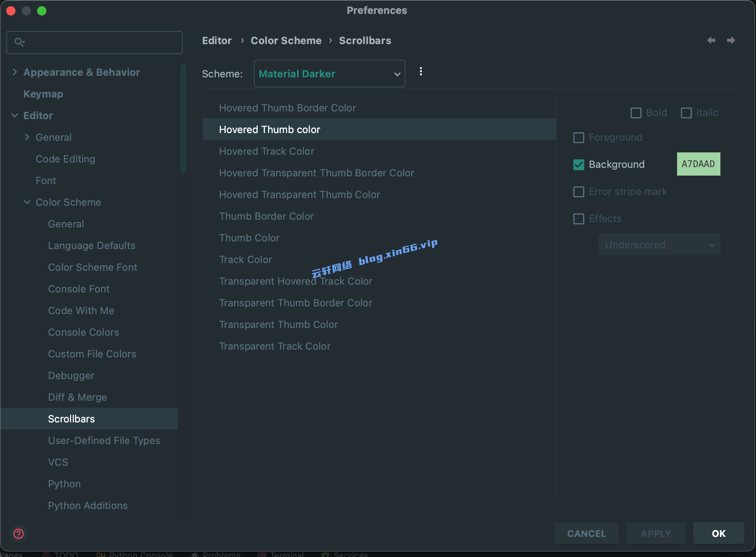Select Transparent Thumb Color entry
This screenshot has height=557, width=756.
pos(380,324)
